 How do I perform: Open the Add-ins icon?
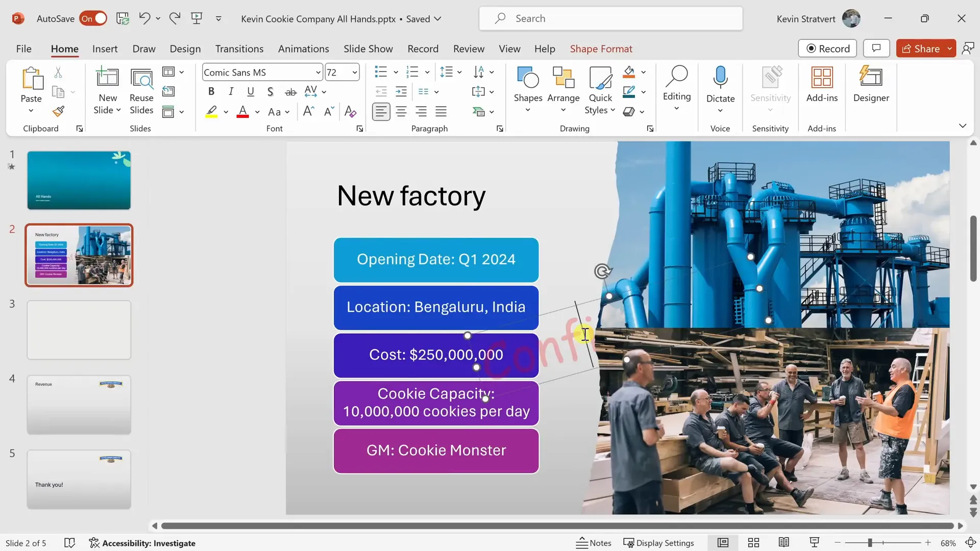pyautogui.click(x=822, y=85)
